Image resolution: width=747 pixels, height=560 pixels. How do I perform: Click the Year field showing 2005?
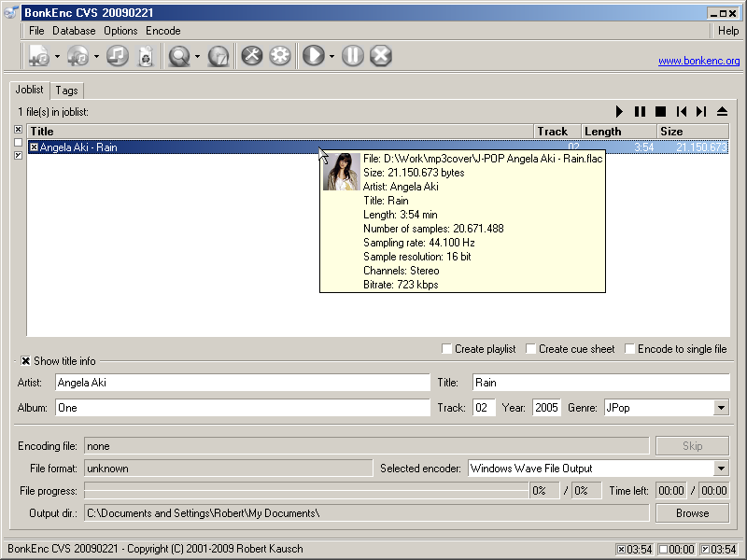click(546, 408)
